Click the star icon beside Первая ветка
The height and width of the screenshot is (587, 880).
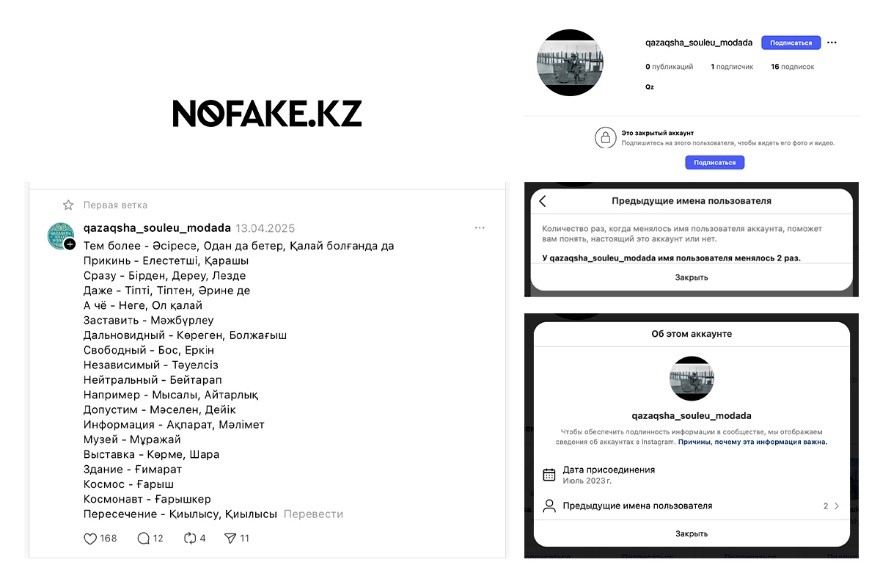(68, 205)
